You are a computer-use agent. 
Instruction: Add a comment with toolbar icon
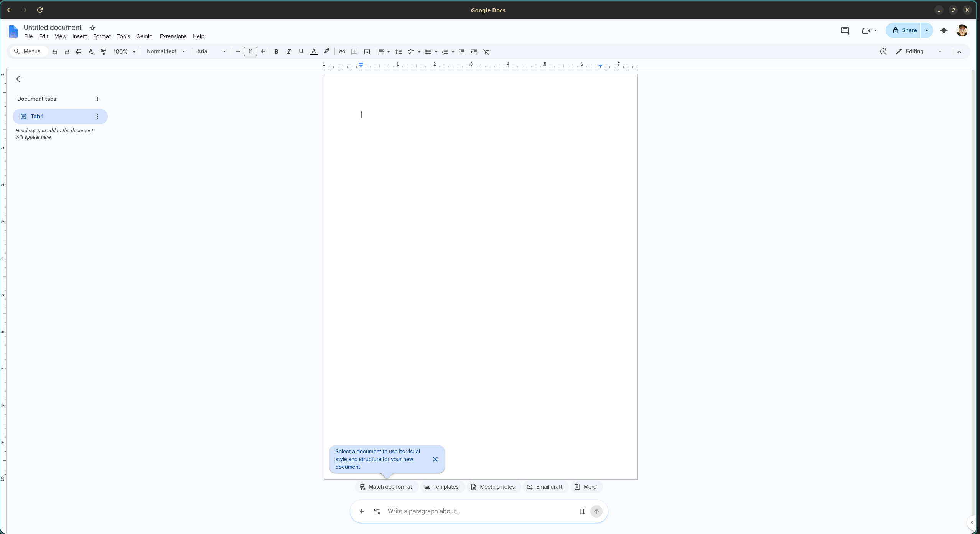pyautogui.click(x=354, y=52)
